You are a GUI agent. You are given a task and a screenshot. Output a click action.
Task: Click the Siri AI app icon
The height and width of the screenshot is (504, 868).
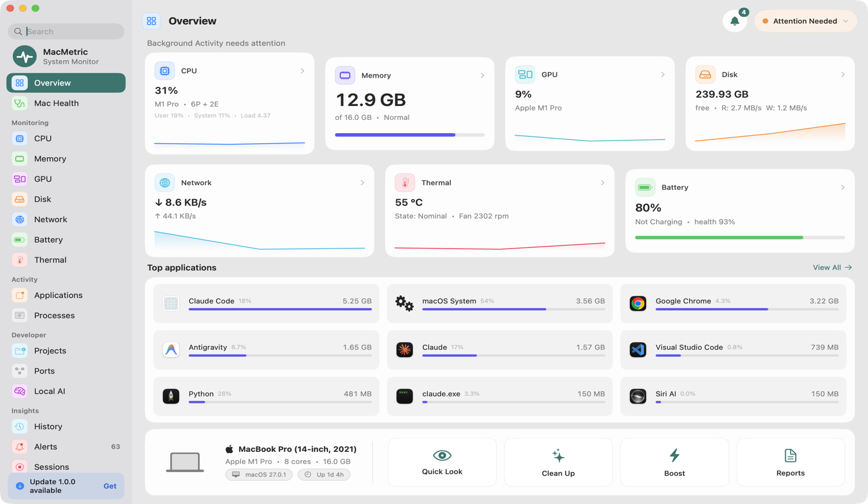(638, 396)
